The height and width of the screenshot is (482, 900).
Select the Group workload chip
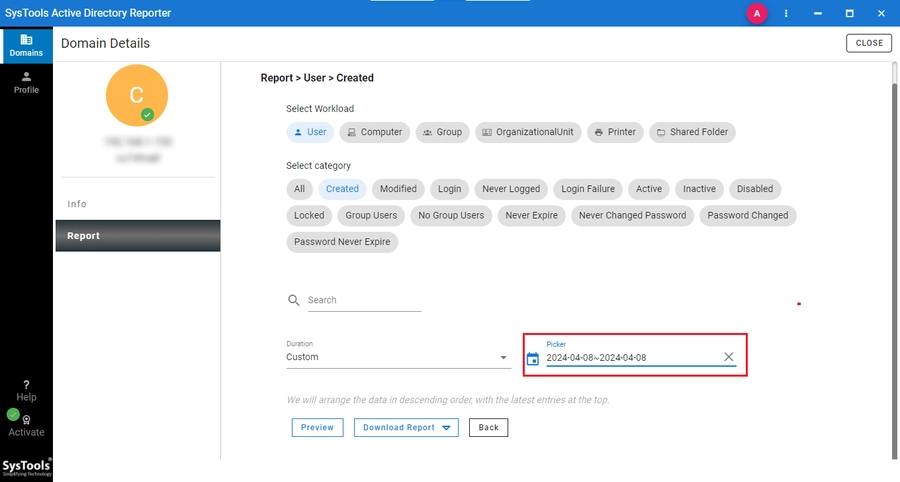(442, 132)
